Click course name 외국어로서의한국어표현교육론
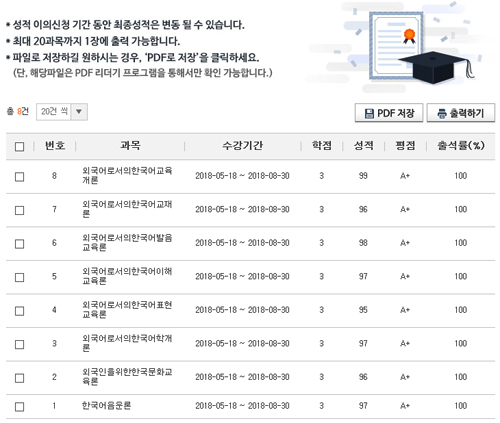The height and width of the screenshot is (423, 500). (127, 310)
